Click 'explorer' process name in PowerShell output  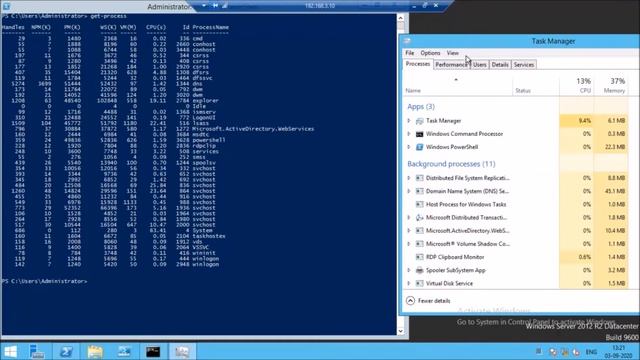[206, 100]
